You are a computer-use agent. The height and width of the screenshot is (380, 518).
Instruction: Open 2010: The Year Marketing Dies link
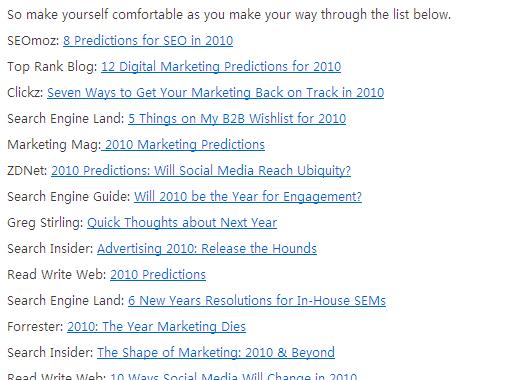coord(157,327)
